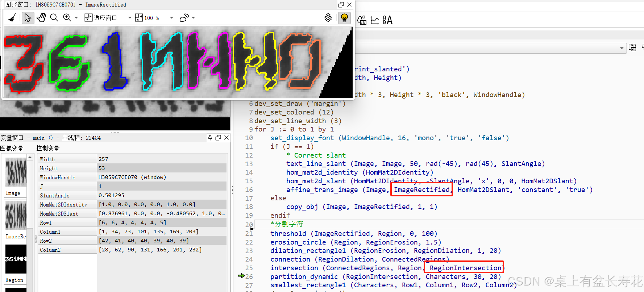The image size is (644, 292).
Task: Click code line 13 text_line_slant
Action: [x=416, y=164]
